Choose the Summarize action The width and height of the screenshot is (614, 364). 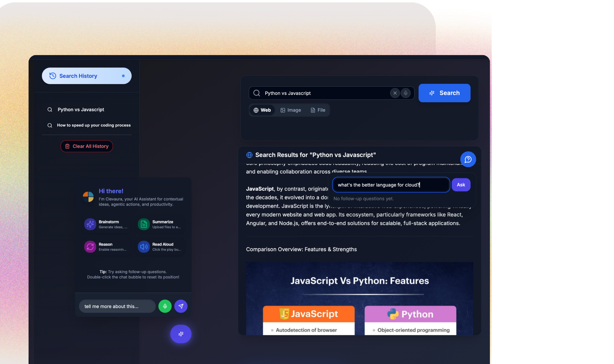coord(160,224)
